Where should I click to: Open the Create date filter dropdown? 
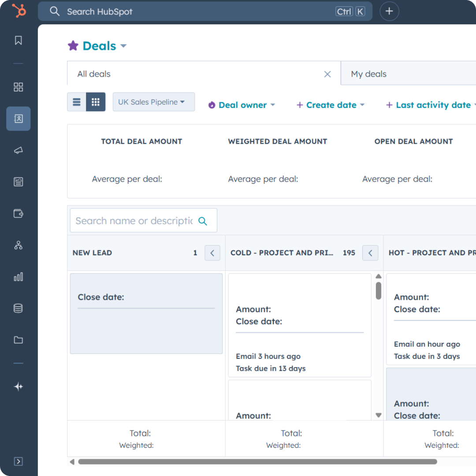click(x=330, y=105)
